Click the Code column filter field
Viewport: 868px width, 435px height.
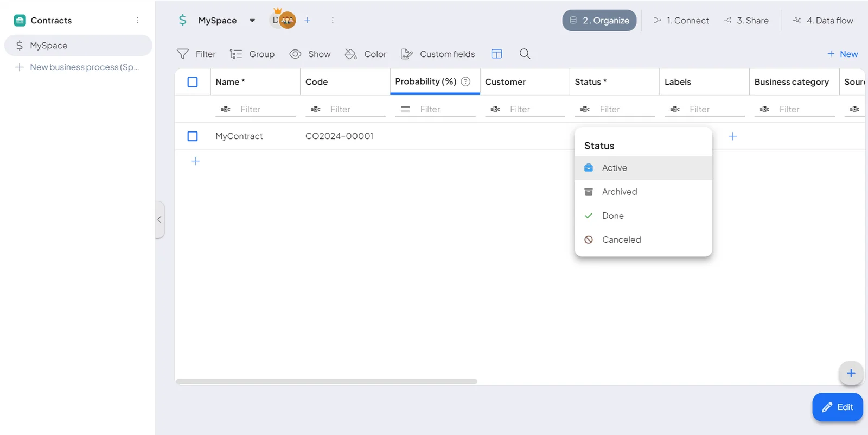[x=346, y=109]
